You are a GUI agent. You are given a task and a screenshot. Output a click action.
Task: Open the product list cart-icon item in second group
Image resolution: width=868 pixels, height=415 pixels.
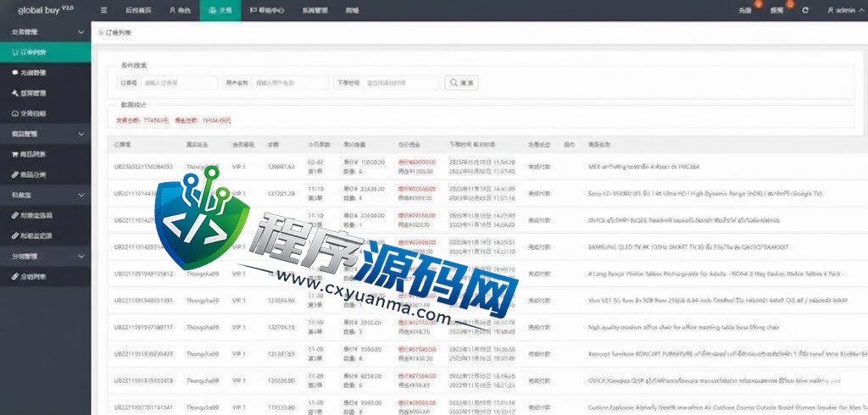(46, 154)
